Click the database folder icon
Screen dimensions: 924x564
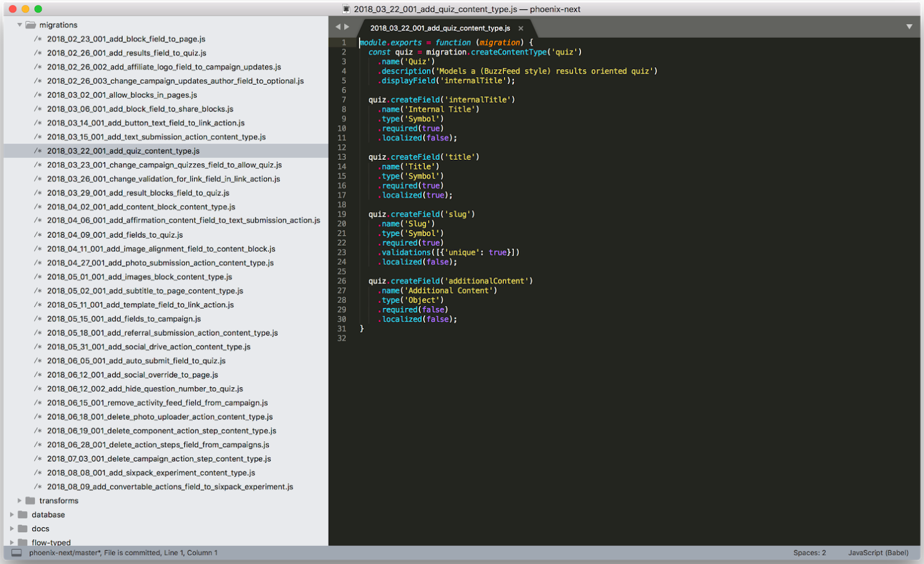click(23, 515)
